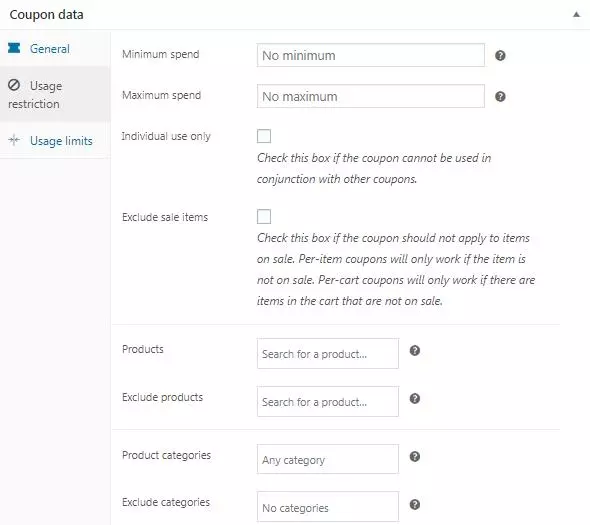Click the Individual use only label
This screenshot has height=525, width=590.
tap(166, 136)
